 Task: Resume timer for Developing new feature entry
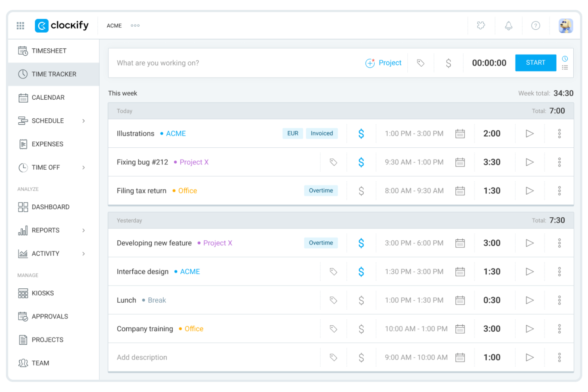529,243
